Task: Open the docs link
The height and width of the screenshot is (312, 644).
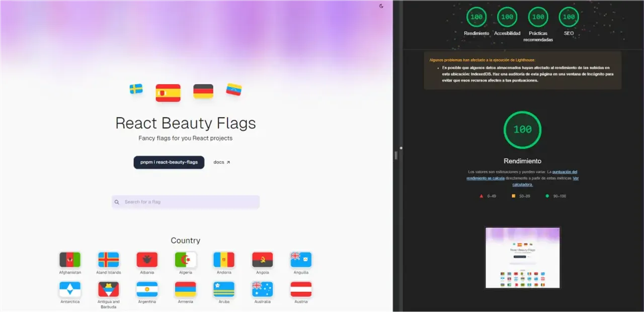Action: pyautogui.click(x=221, y=162)
